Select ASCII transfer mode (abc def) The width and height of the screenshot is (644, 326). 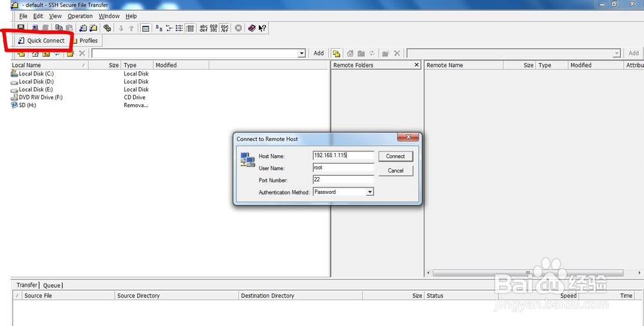click(204, 28)
